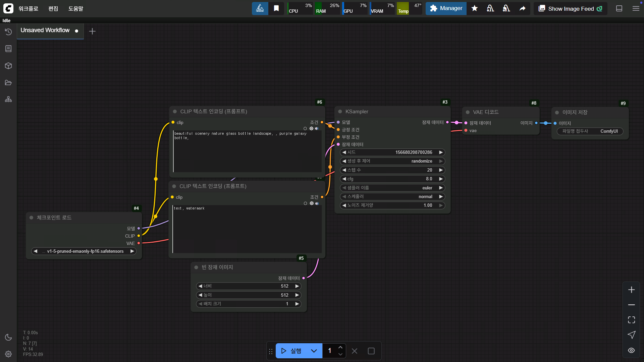Click the share arrow icon

point(522,8)
